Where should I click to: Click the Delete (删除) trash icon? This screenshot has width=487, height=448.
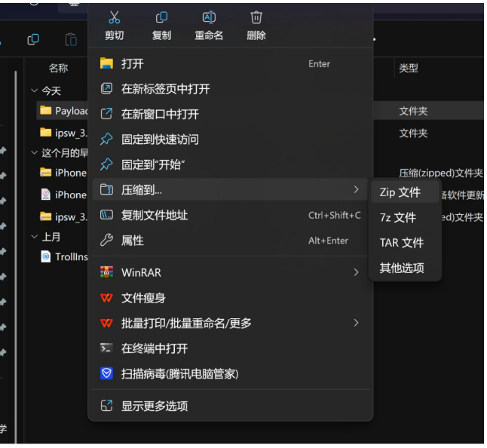tap(256, 17)
